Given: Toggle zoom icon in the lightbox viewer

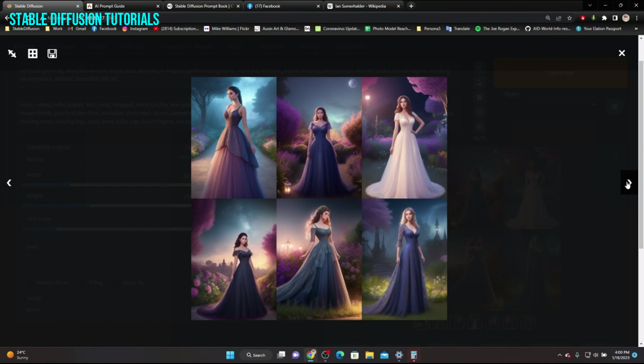Looking at the screenshot, I should tap(12, 54).
